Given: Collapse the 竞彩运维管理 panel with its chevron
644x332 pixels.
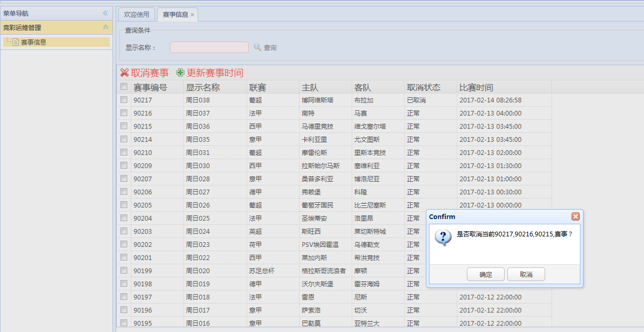Looking at the screenshot, I should 106,27.
